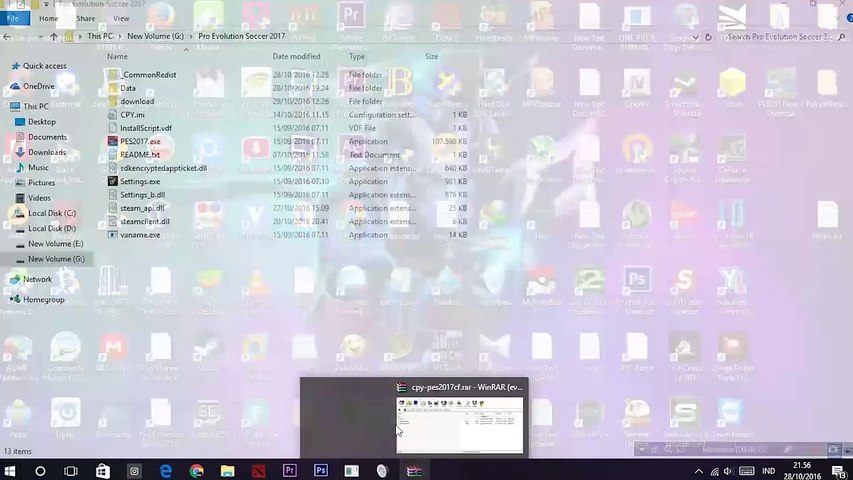Launch Google Chrome from taskbar

196,471
